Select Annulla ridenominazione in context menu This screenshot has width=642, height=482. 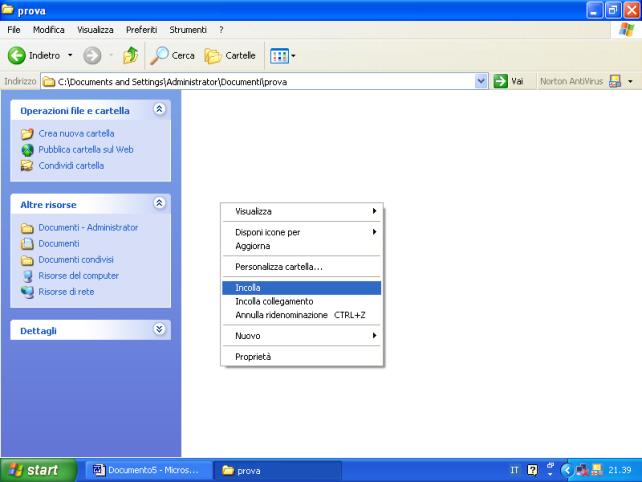[302, 315]
